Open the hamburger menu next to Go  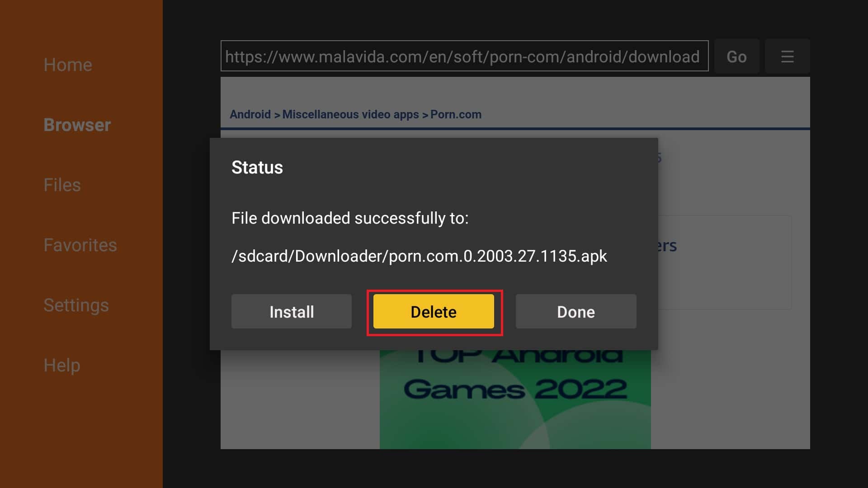pos(787,56)
